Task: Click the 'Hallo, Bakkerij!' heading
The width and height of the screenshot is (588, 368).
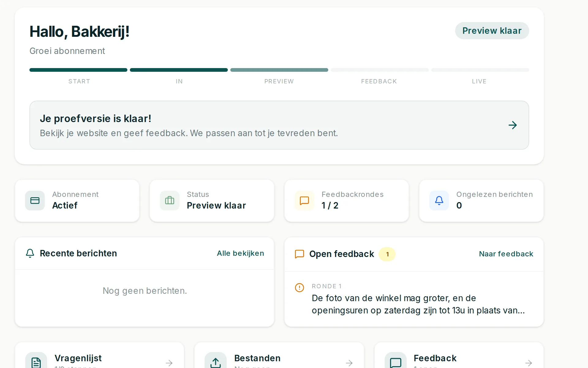Action: coord(79,32)
